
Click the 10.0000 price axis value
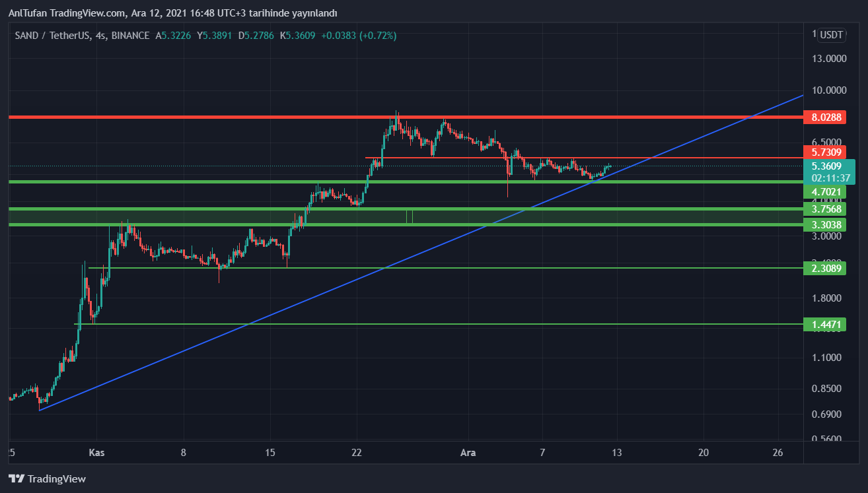(830, 90)
